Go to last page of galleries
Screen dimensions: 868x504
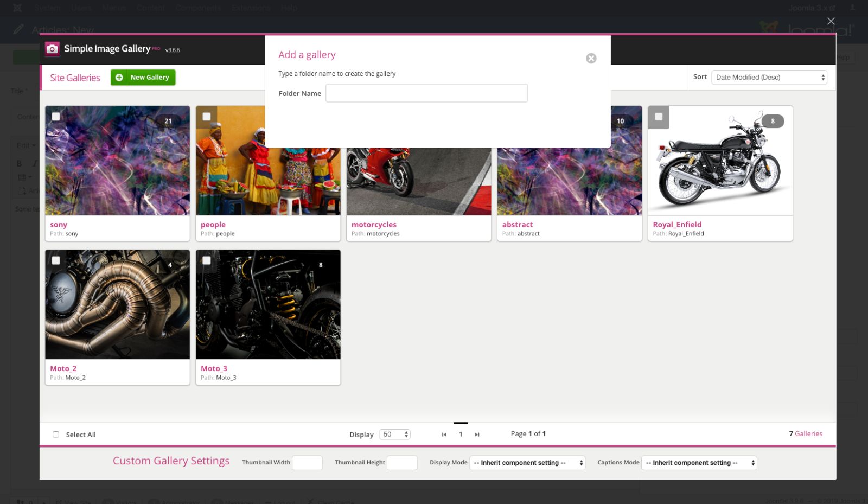click(x=477, y=435)
